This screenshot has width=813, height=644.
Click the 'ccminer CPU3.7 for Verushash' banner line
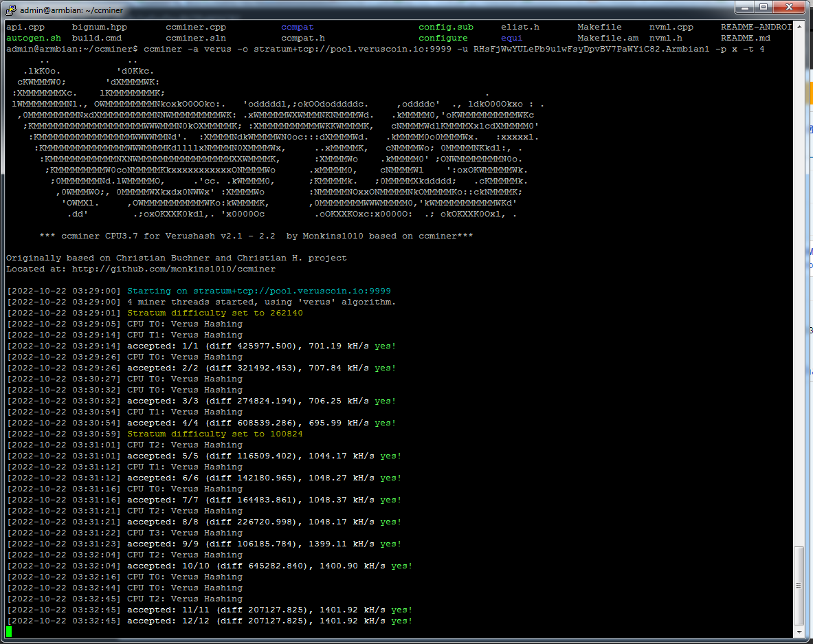(256, 236)
